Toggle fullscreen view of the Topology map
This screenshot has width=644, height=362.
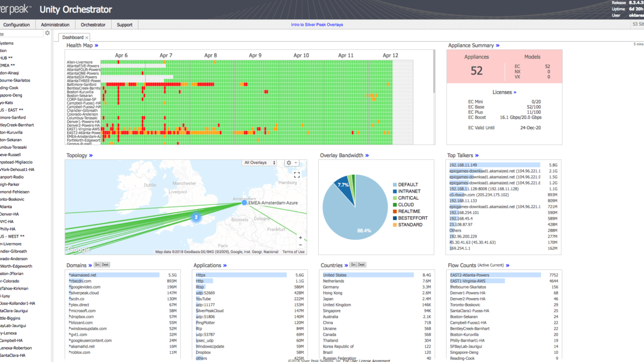297,174
